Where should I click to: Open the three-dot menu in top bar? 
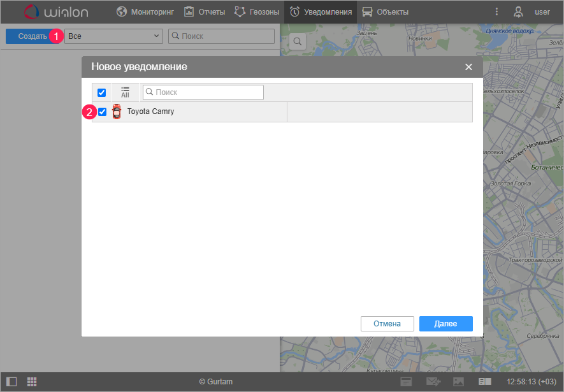click(x=496, y=12)
